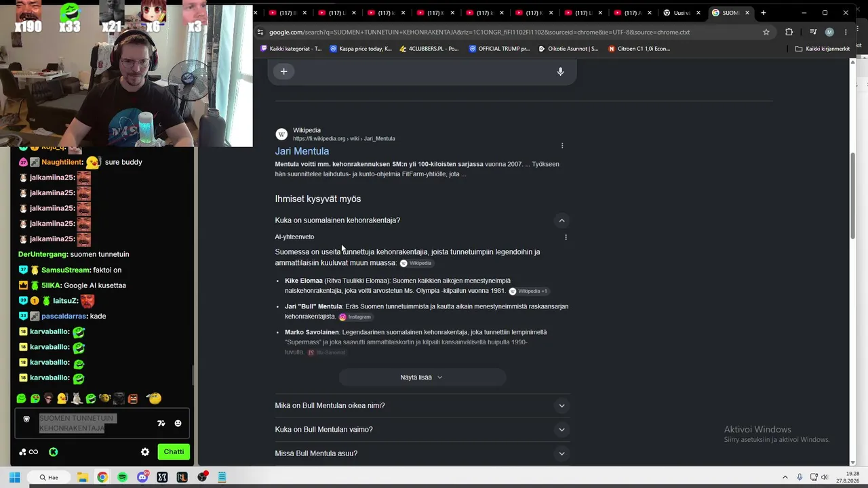Click the 7TV emote icon in chat input

coord(161,424)
